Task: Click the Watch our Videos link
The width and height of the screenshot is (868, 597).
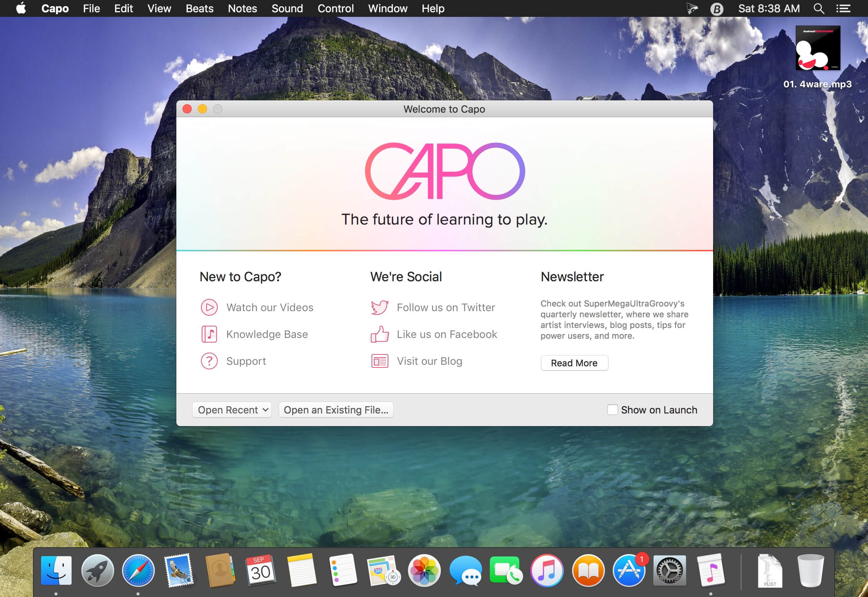Action: tap(270, 307)
